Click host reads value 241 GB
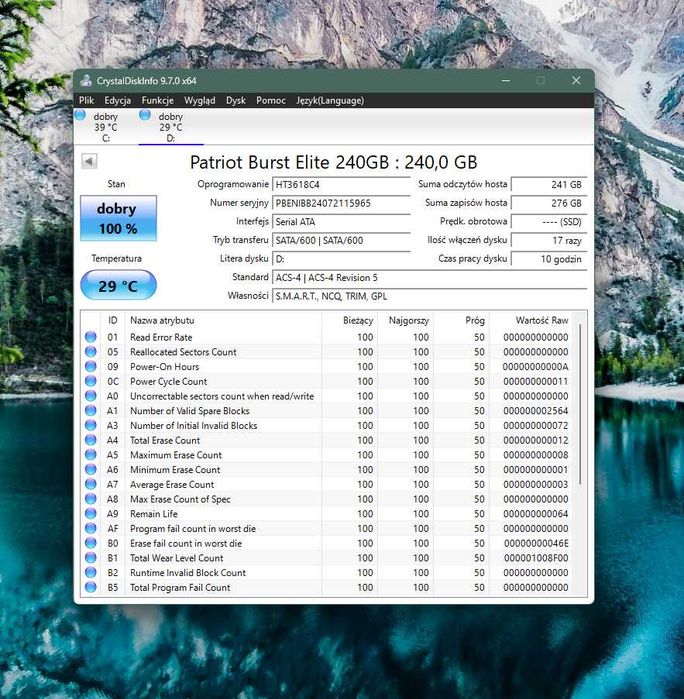 coord(549,185)
